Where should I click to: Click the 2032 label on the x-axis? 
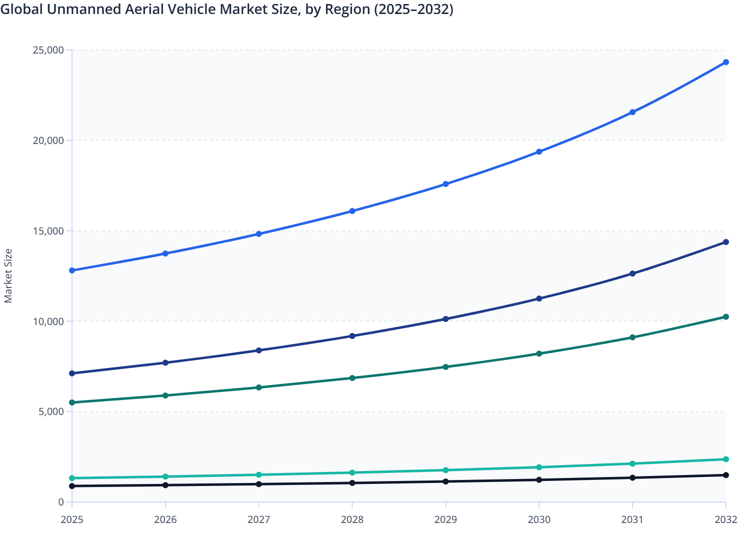[726, 520]
